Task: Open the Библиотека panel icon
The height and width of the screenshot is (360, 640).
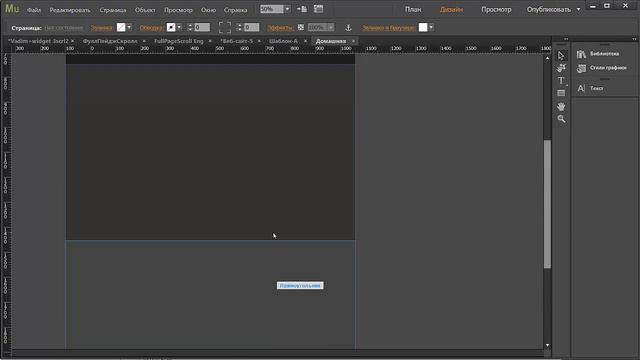Action: coord(581,54)
